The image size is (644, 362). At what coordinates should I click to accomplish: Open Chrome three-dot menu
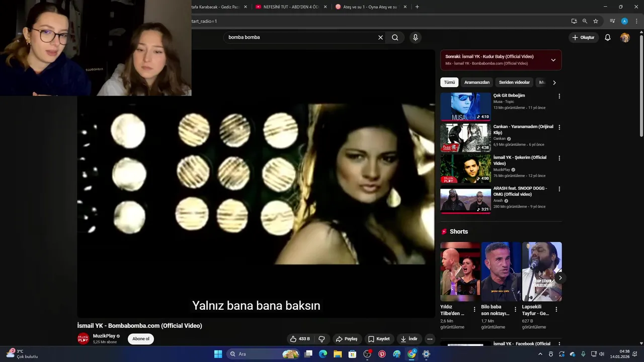coord(636,21)
